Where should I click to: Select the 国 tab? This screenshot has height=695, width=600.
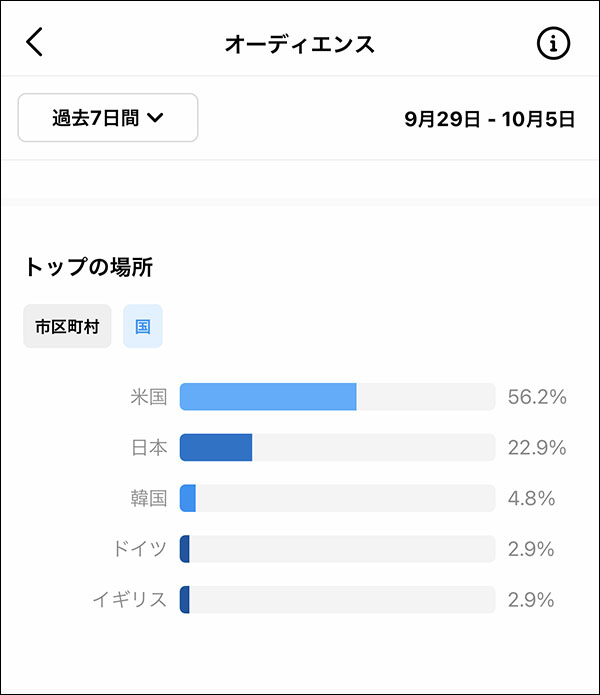point(143,326)
